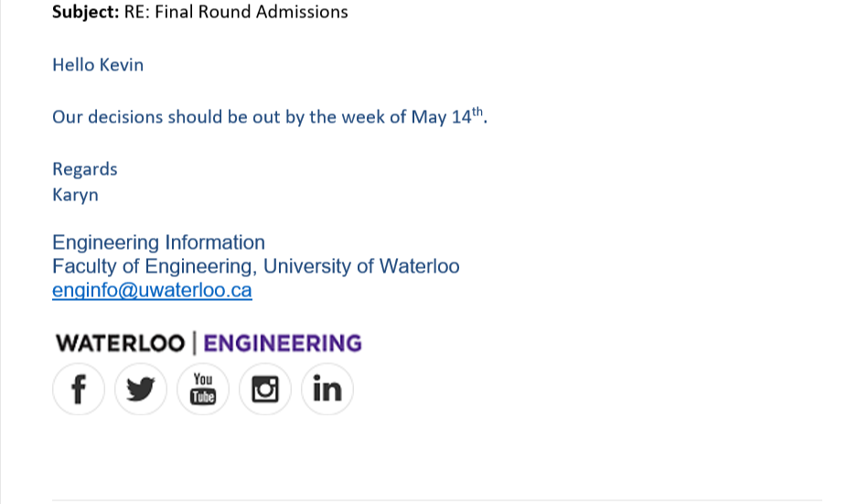Viewport: 868px width, 504px height.
Task: Click the sender name Karyn
Action: [x=75, y=195]
